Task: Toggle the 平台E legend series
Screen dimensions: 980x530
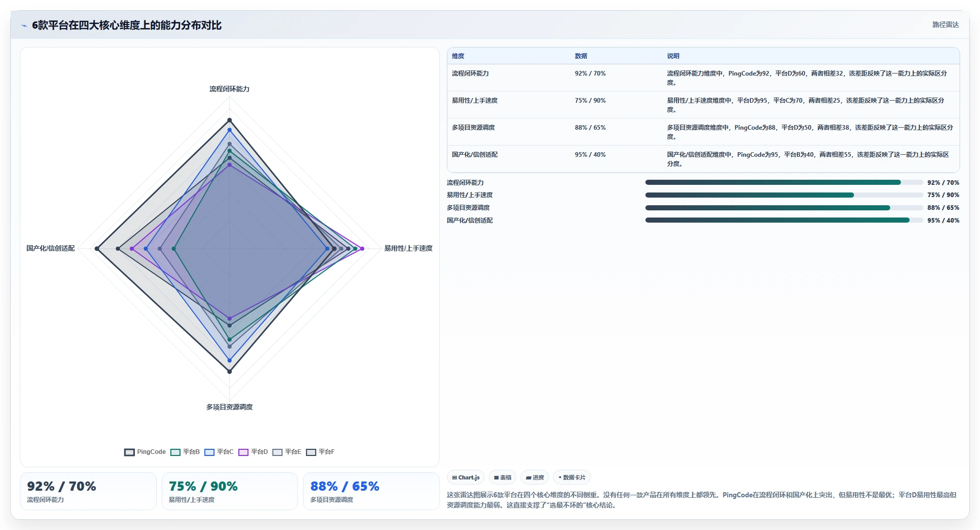Action: [287, 452]
